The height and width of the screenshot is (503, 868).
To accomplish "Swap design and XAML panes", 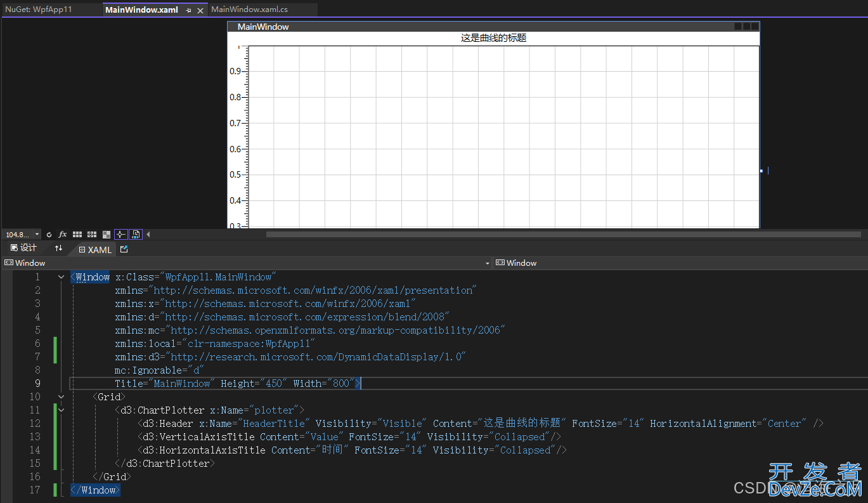I will click(x=58, y=249).
